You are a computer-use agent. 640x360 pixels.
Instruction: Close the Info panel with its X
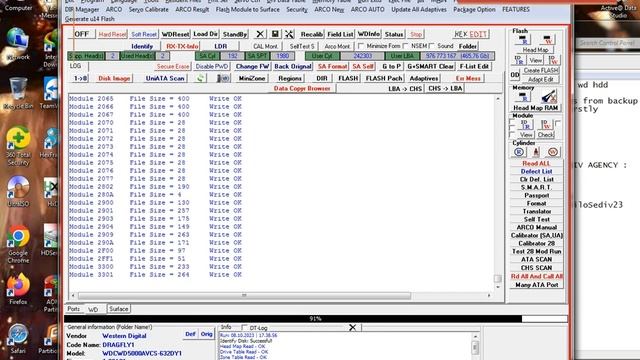352,327
